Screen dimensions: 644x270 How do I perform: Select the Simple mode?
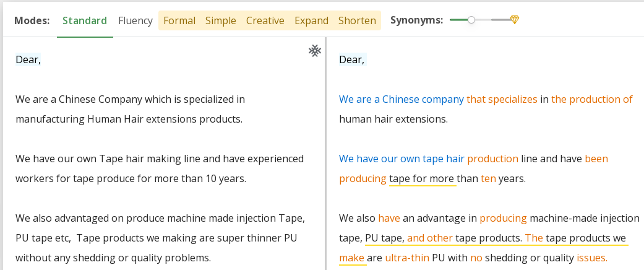[x=221, y=20]
